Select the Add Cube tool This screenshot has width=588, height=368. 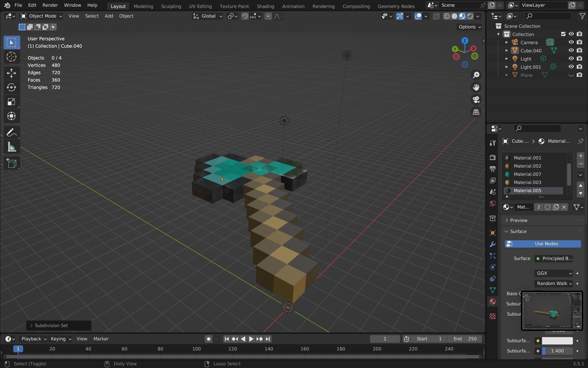[11, 163]
